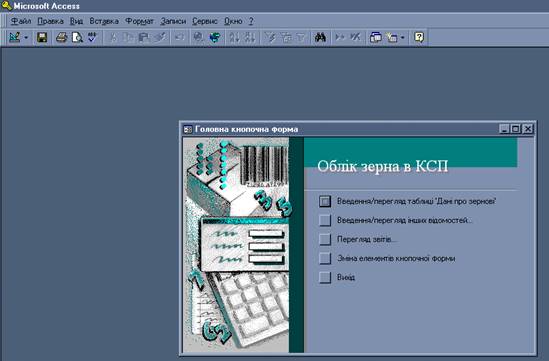Expand the View mode dropdown arrow
This screenshot has height=361, width=549.
coord(26,37)
